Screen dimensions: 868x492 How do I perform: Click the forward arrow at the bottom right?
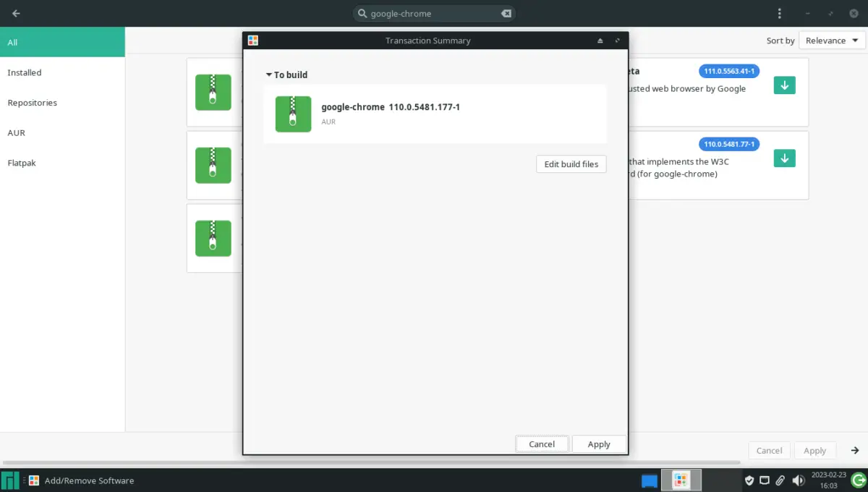(855, 450)
